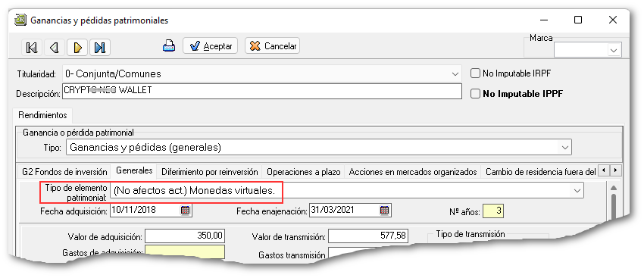Close the Ganancias window
The image size is (644, 278).
pyautogui.click(x=613, y=20)
